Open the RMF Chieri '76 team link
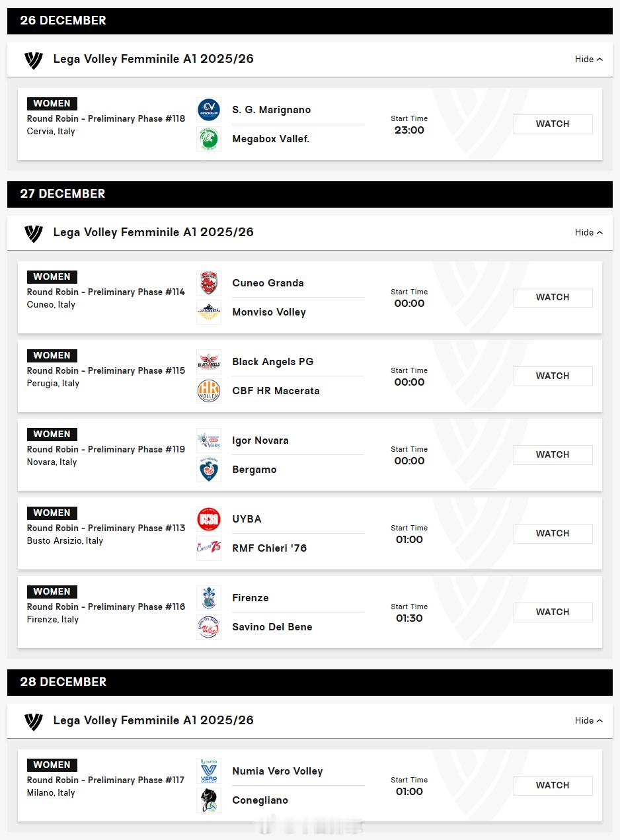 coord(269,548)
